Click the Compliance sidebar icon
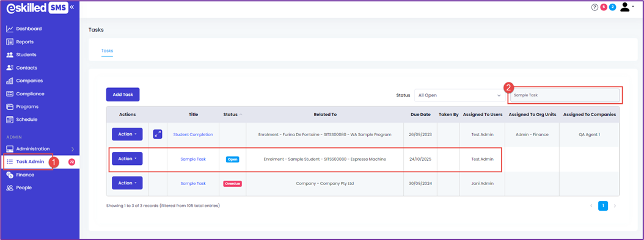Viewport: 644px width, 240px height. point(10,93)
